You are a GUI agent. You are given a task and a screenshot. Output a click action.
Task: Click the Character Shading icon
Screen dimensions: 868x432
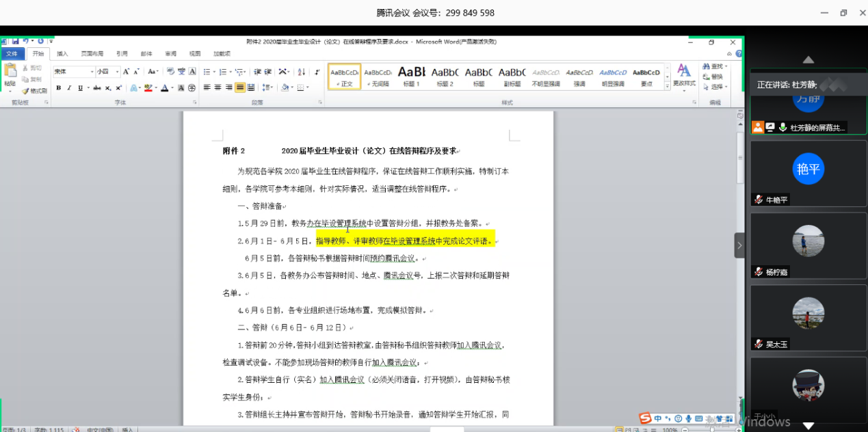pyautogui.click(x=181, y=88)
